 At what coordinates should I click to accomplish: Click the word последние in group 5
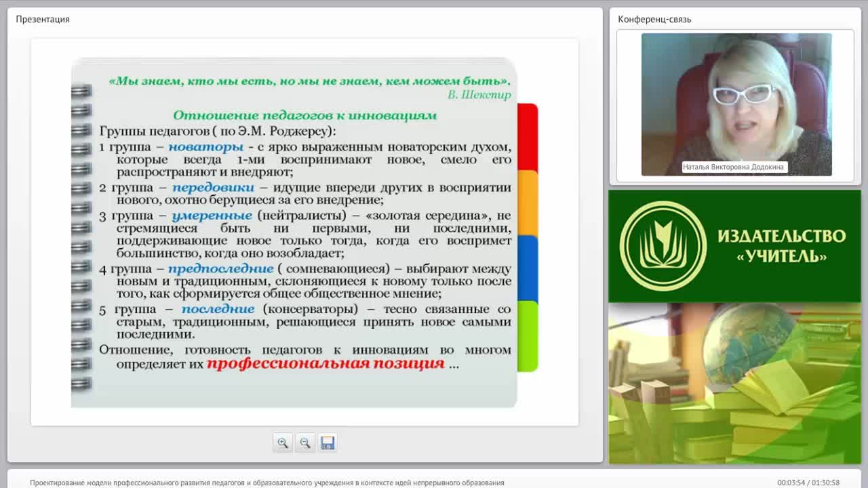pos(218,309)
